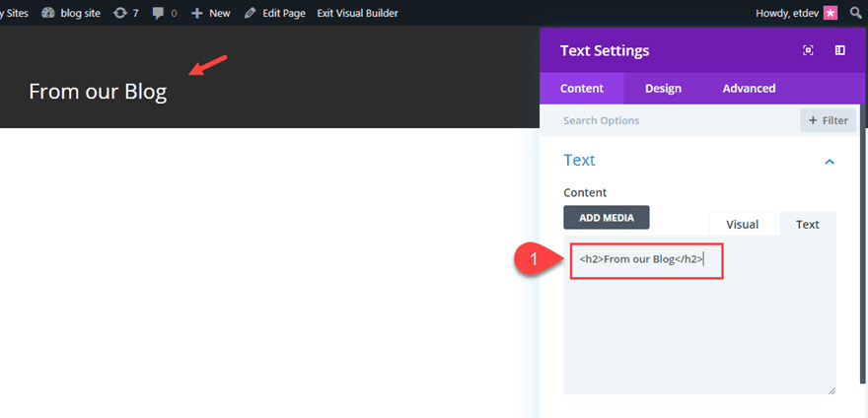Exit Visual Builder
This screenshot has width=868, height=418.
pyautogui.click(x=357, y=13)
